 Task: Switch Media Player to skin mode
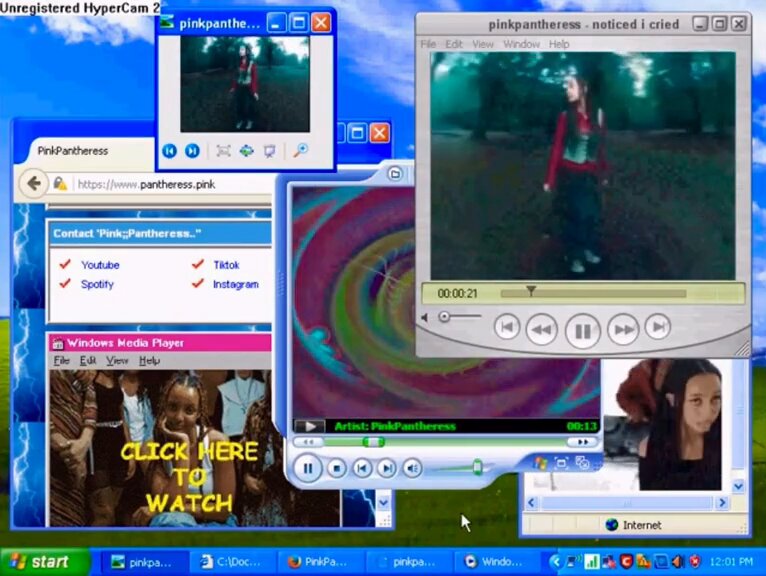(582, 462)
